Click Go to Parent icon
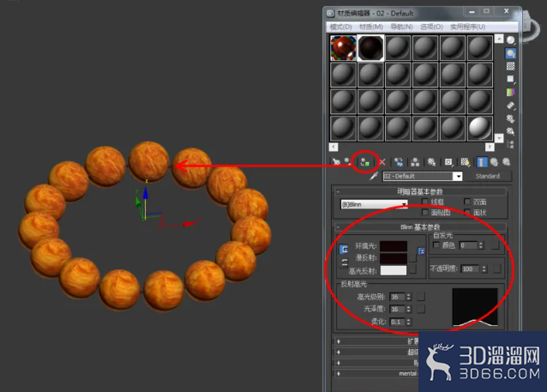 coord(495,162)
